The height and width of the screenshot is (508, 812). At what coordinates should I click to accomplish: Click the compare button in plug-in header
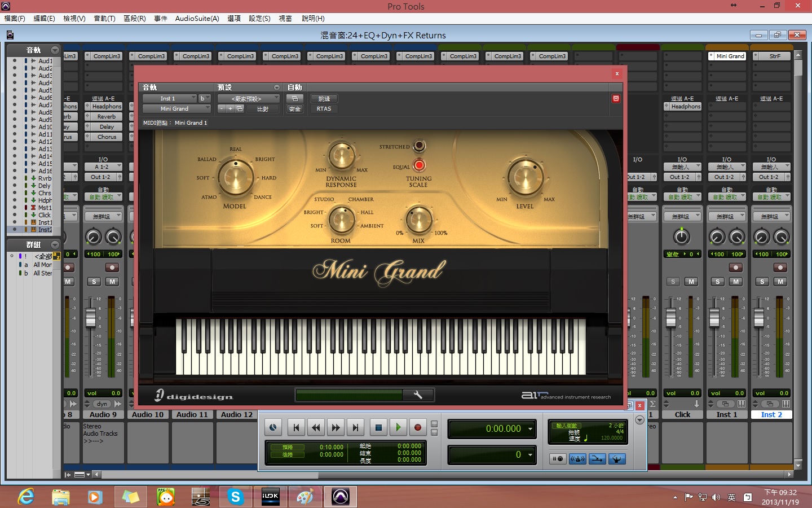262,108
